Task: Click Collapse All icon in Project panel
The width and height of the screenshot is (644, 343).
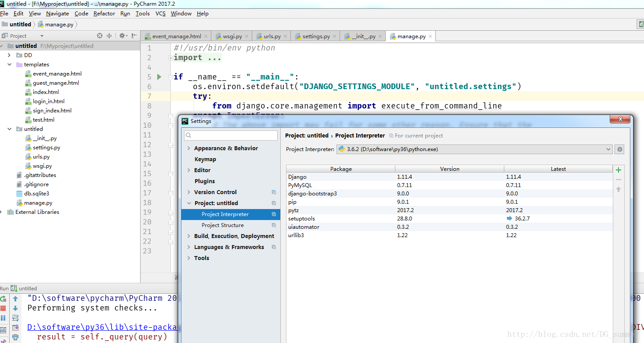Action: click(109, 36)
